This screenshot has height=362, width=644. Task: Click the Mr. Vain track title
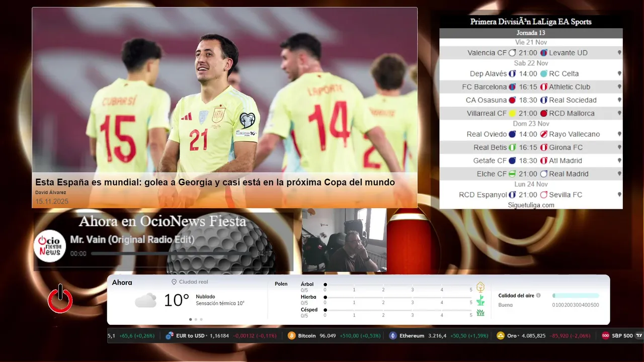[132, 240]
